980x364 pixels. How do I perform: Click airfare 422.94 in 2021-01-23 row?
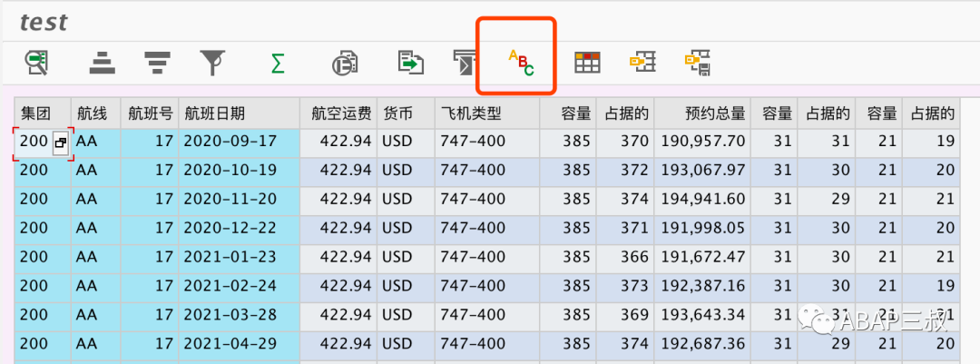coord(338,257)
